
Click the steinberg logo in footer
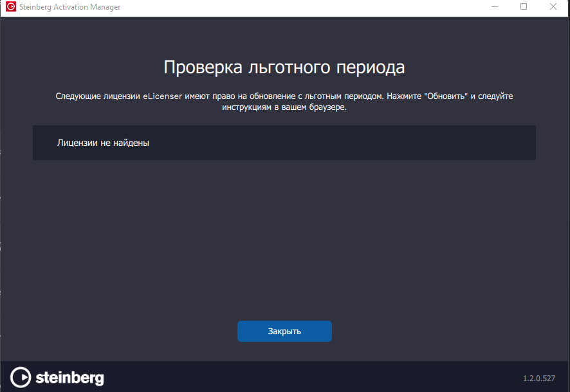coord(57,377)
